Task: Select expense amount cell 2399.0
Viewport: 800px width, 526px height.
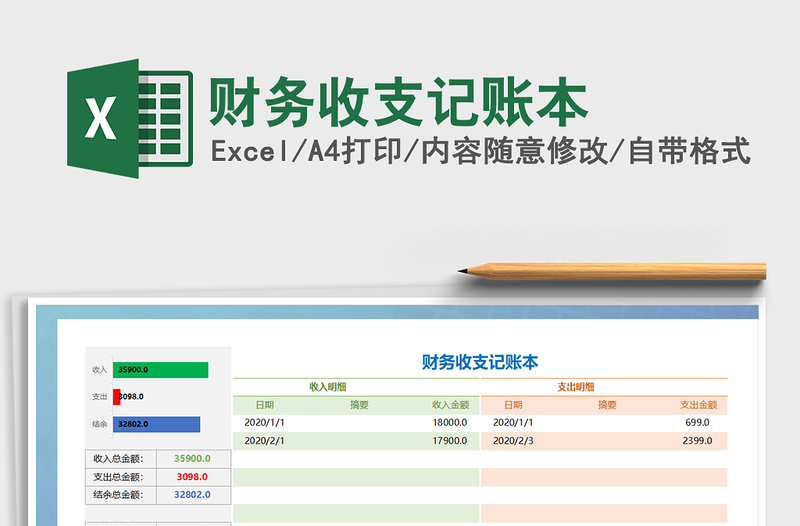Action: 697,441
